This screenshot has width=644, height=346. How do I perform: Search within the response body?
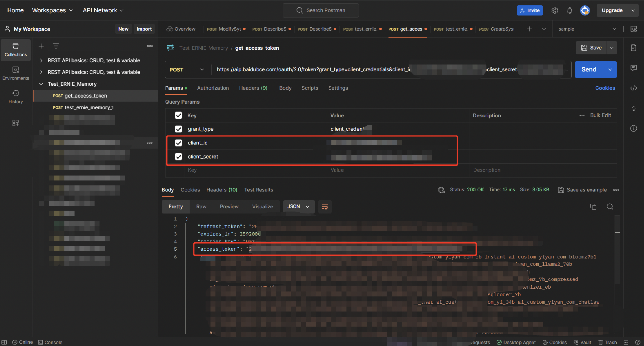[x=610, y=207]
